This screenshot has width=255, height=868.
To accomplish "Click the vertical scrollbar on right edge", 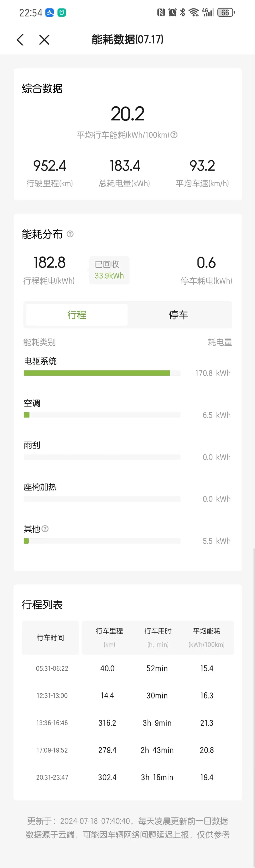I will coord(254,708).
